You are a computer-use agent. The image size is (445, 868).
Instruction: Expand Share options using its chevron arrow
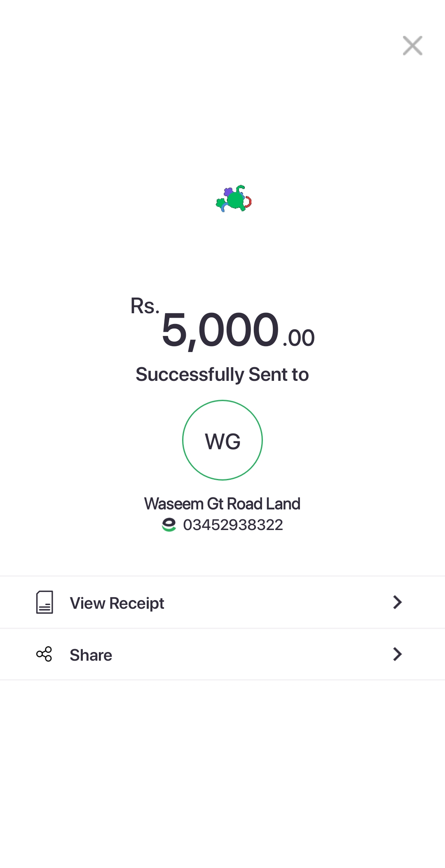(397, 654)
